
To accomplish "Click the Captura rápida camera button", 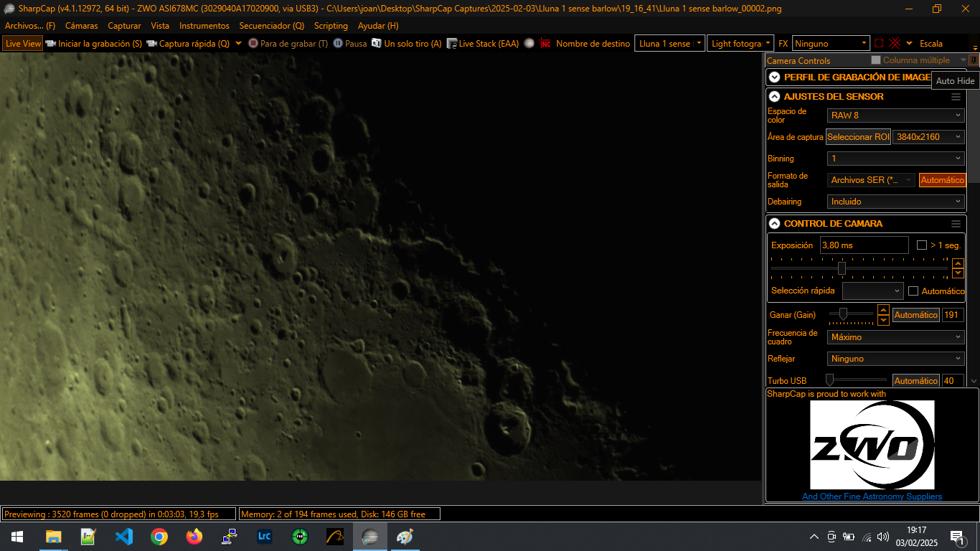I will pyautogui.click(x=188, y=43).
